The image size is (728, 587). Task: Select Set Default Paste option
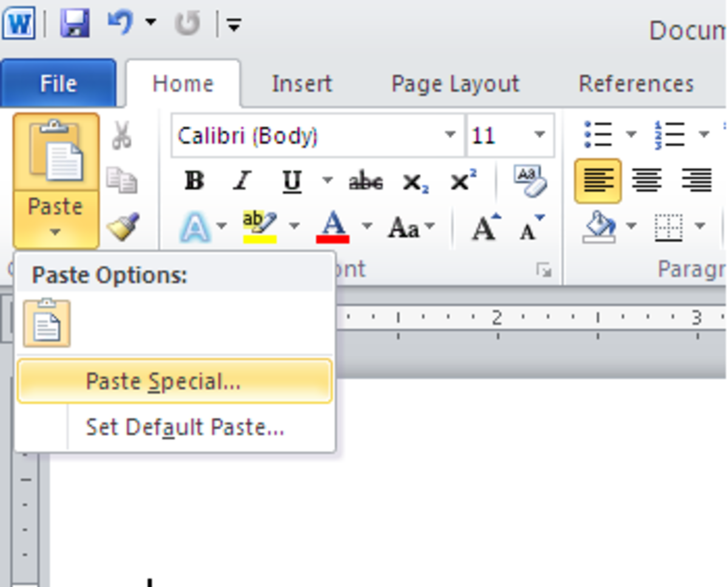(184, 428)
